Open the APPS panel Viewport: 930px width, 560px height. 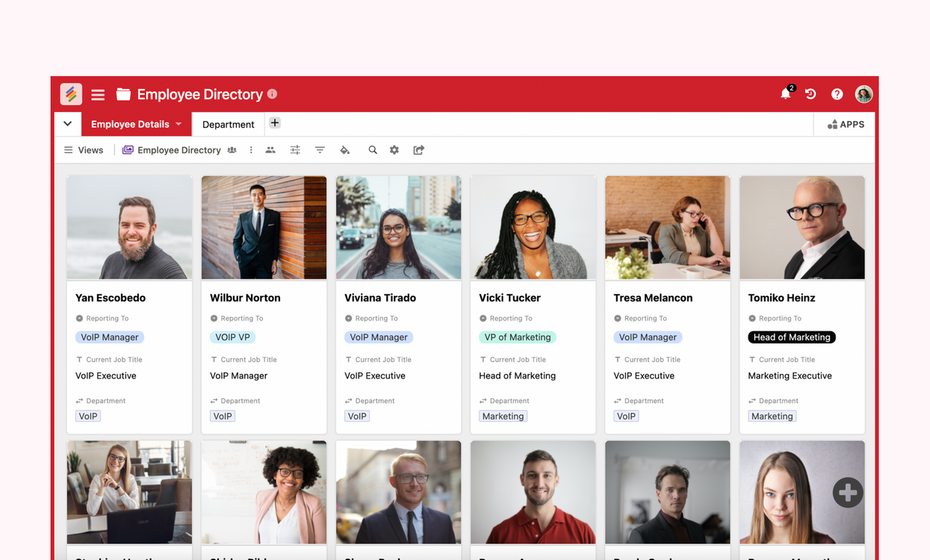pyautogui.click(x=846, y=125)
